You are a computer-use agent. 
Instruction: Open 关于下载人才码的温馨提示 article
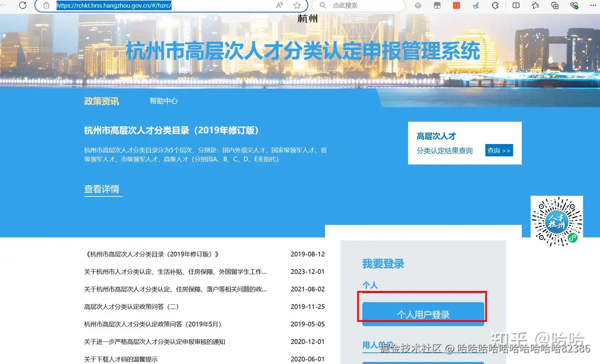(121, 359)
